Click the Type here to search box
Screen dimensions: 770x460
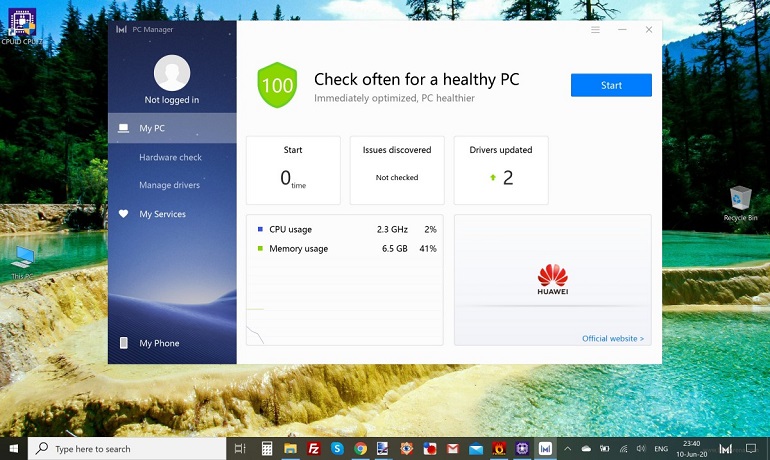pyautogui.click(x=128, y=449)
